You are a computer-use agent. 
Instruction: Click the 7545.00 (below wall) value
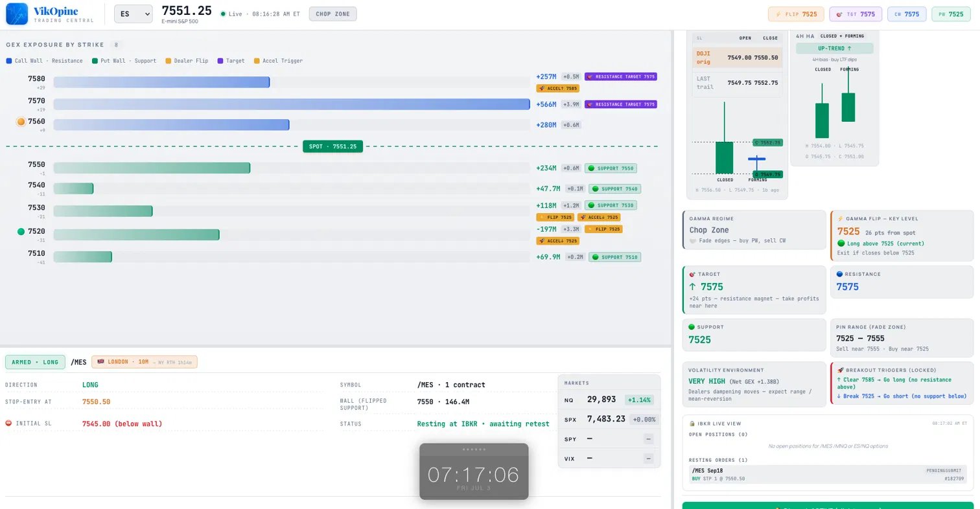tap(122, 424)
